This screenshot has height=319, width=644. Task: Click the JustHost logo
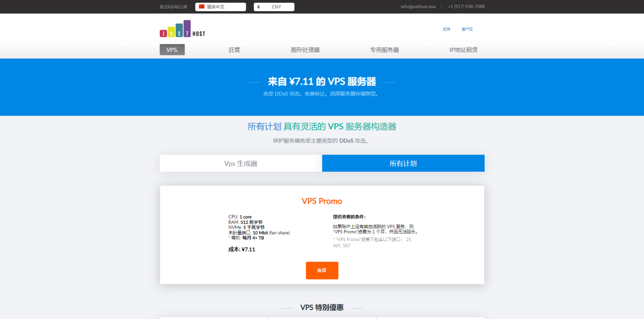click(182, 29)
